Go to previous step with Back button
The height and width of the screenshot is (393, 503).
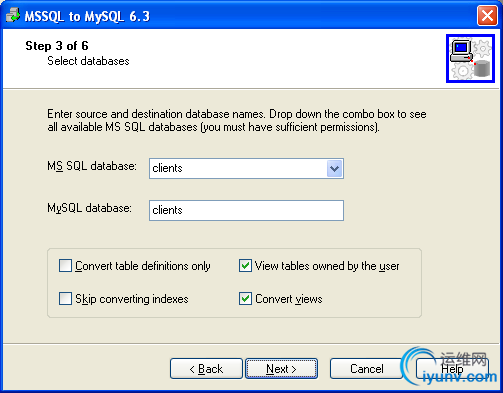pos(206,369)
